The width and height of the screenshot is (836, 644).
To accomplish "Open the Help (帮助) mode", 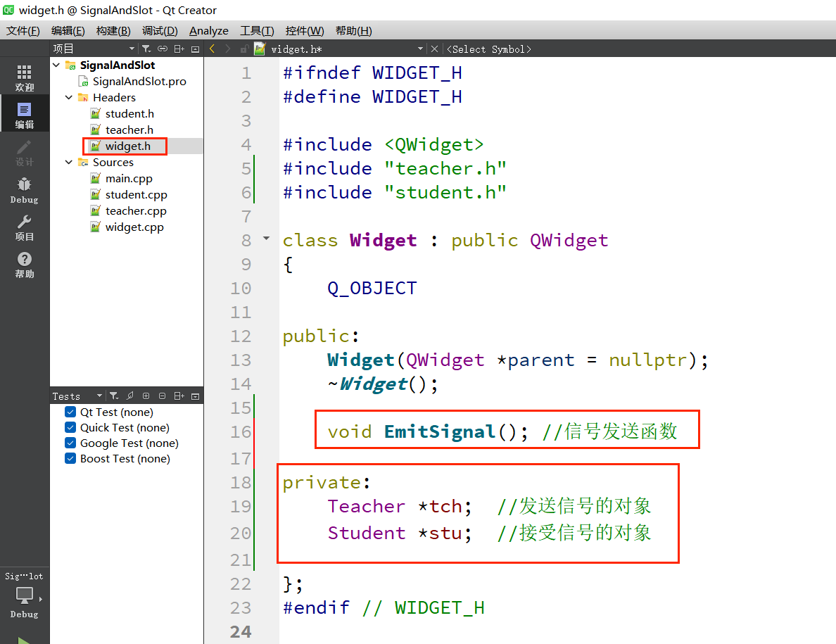I will (x=25, y=265).
